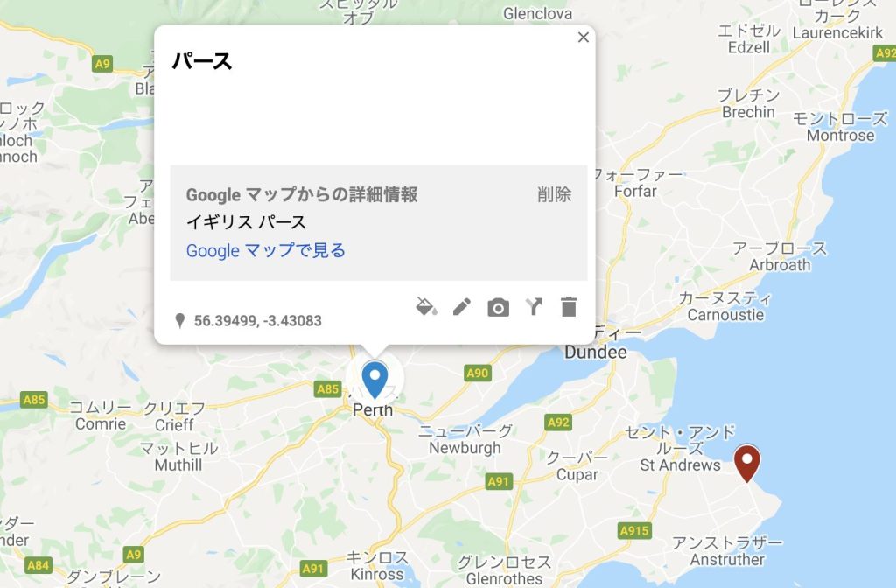Close the パース info popup
This screenshot has width=896, height=588.
584,37
